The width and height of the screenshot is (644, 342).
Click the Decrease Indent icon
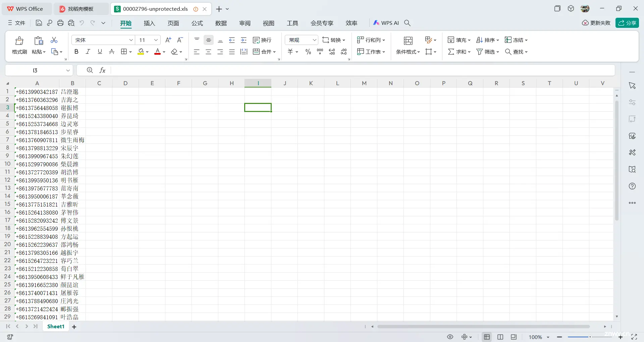click(232, 40)
